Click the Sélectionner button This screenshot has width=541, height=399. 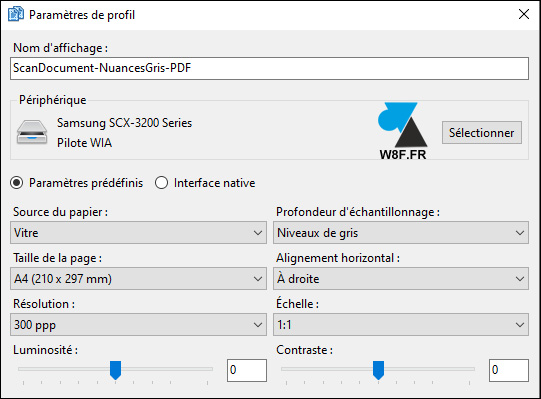[482, 133]
